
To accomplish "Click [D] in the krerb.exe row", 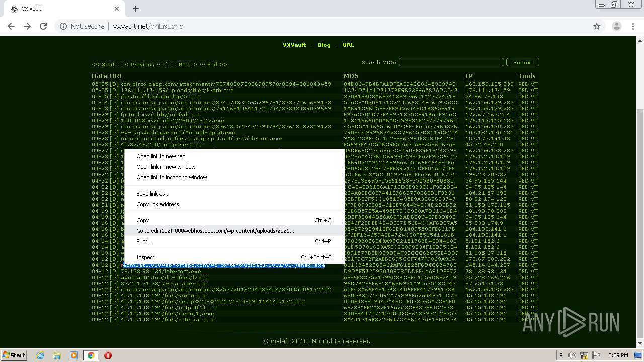I will coord(114,90).
